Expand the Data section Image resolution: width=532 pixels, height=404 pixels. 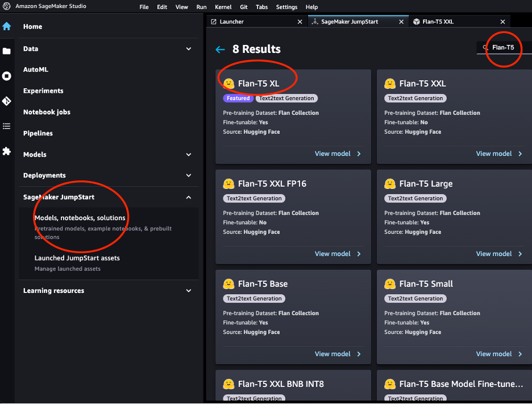click(x=189, y=49)
